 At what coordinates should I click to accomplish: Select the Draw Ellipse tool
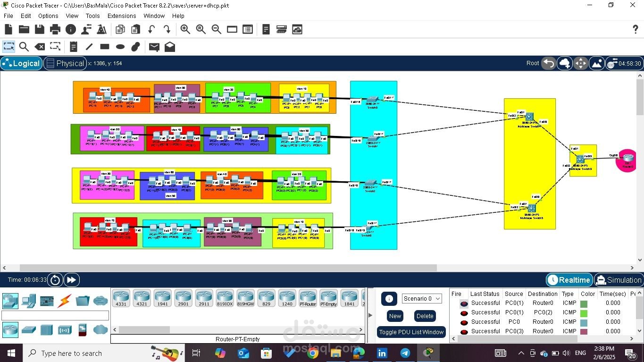point(119,46)
